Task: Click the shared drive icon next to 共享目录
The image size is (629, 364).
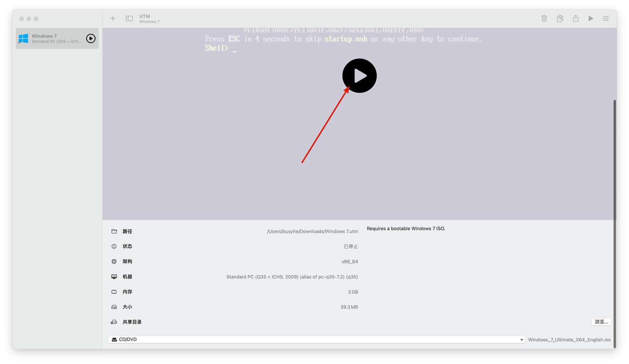Action: pyautogui.click(x=114, y=322)
